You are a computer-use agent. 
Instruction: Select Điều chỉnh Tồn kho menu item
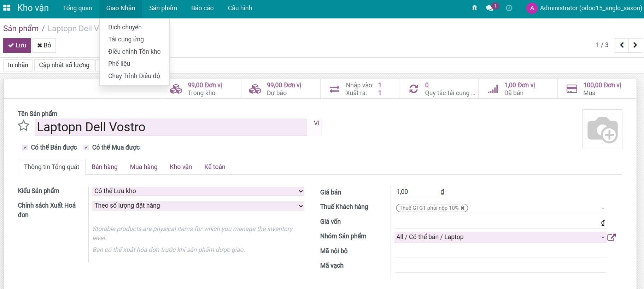coord(134,52)
